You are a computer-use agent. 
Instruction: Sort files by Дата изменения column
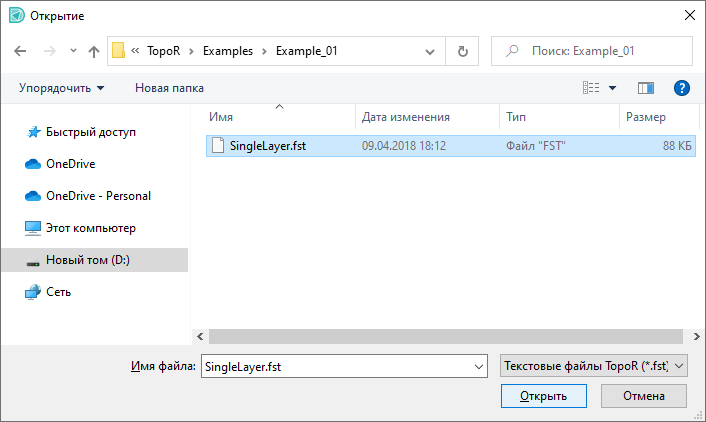coord(405,117)
